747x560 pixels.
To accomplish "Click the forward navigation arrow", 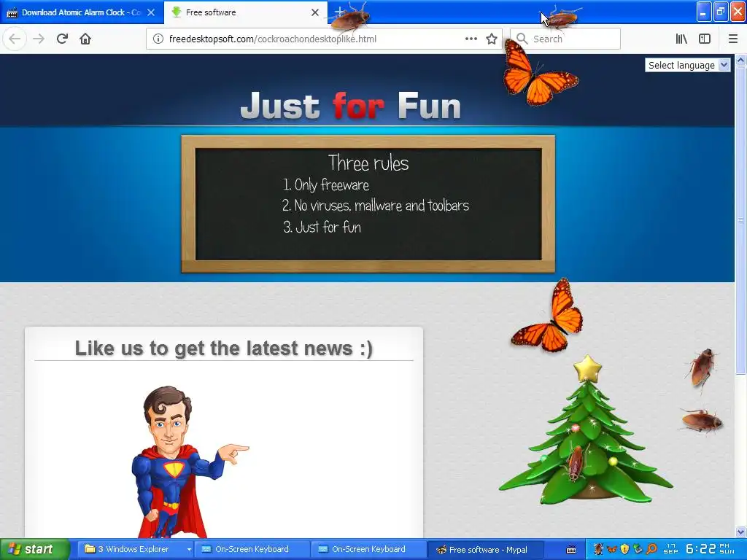I will coord(39,39).
